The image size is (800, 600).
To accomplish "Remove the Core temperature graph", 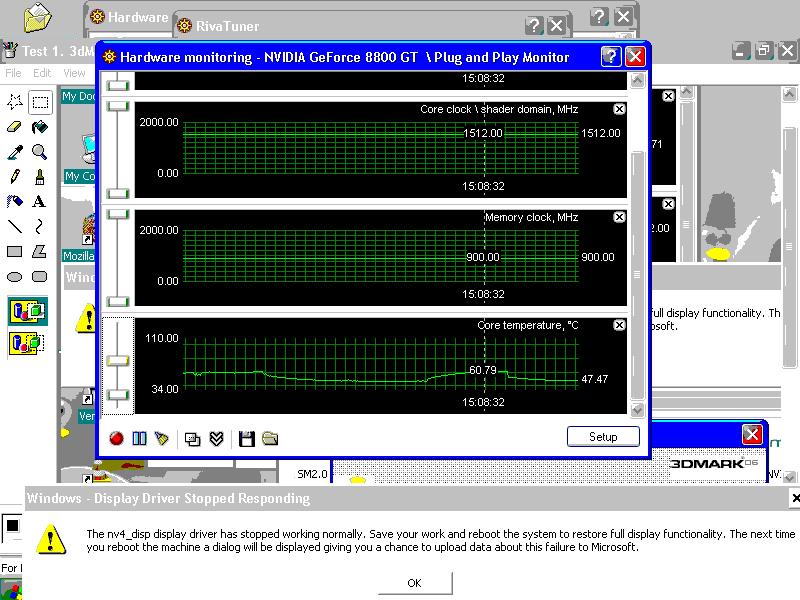I will [x=619, y=325].
